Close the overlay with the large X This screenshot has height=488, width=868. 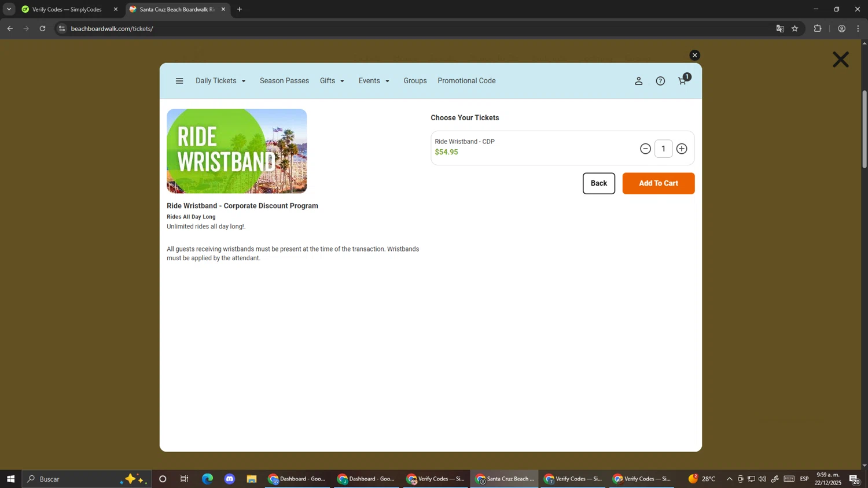point(840,60)
